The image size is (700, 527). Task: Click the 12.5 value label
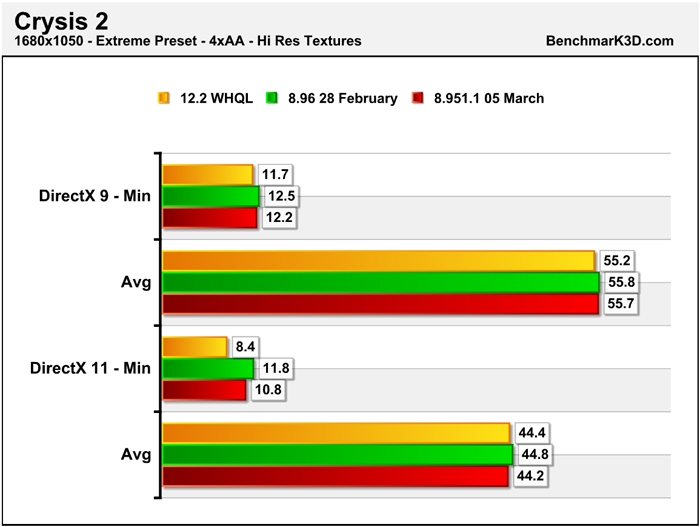tap(282, 196)
